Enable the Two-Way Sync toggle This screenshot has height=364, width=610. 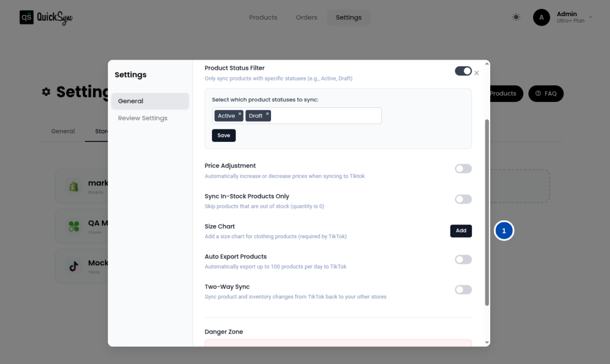[x=463, y=290]
